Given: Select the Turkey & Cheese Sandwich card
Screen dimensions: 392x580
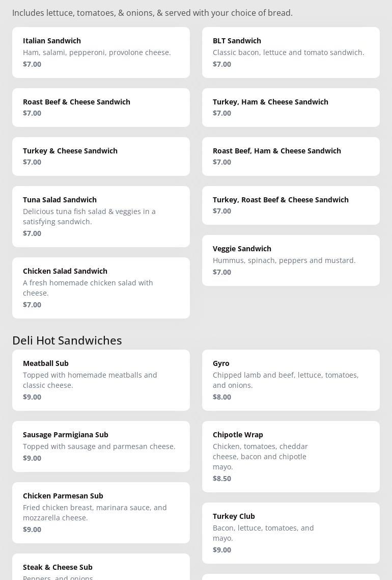Looking at the screenshot, I should tap(101, 156).
